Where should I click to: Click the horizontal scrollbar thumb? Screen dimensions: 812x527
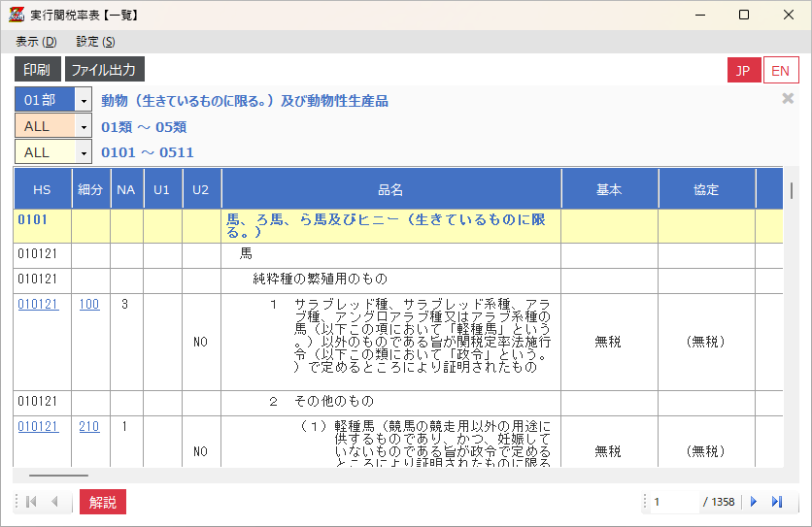point(58,476)
